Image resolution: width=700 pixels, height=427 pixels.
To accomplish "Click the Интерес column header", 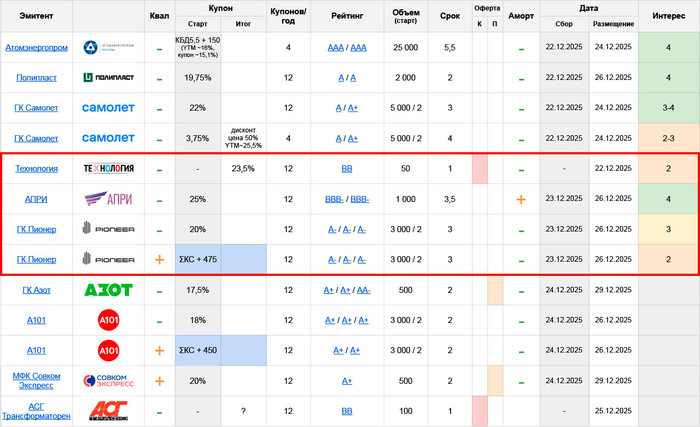I will [x=668, y=16].
